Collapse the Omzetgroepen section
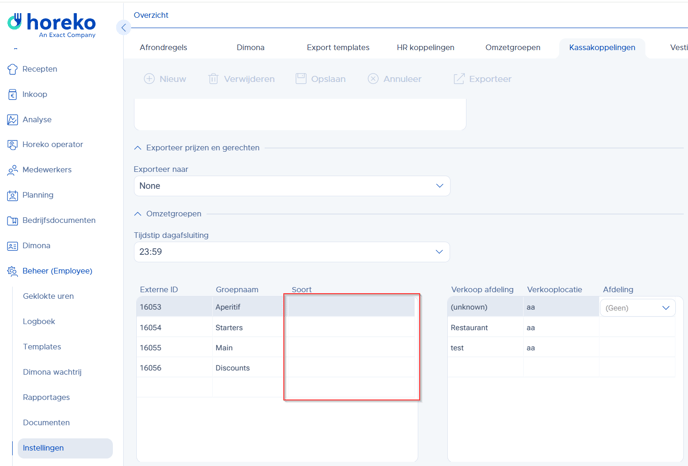688x466 pixels. [138, 214]
